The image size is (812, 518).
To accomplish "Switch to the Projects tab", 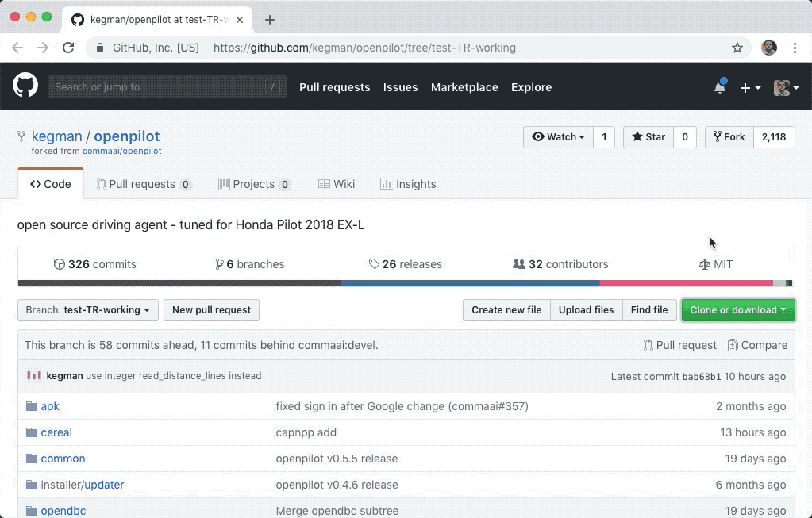I will point(255,184).
